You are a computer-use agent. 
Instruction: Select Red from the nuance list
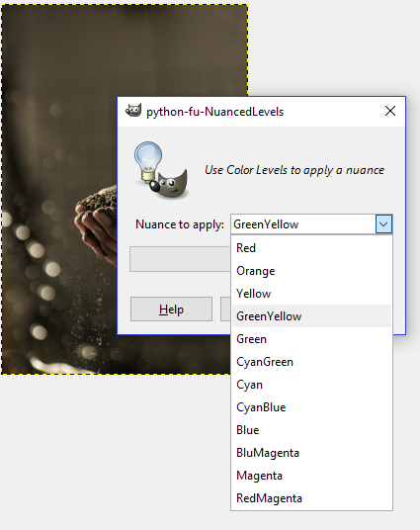point(311,248)
